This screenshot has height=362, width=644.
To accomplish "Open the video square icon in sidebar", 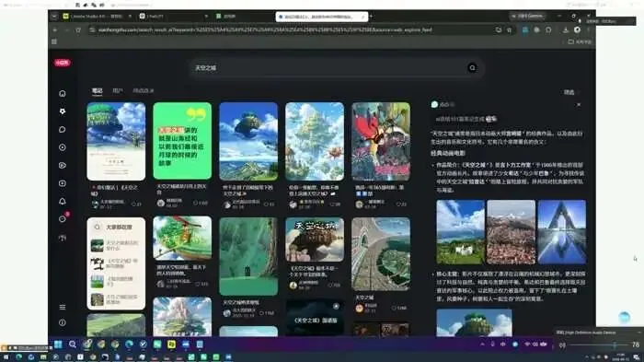I will coord(63,183).
